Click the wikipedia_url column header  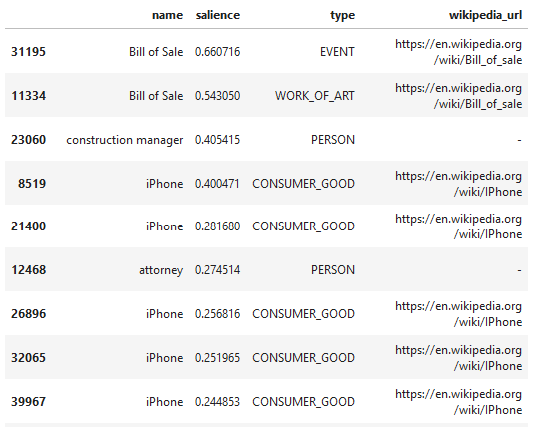pos(485,15)
